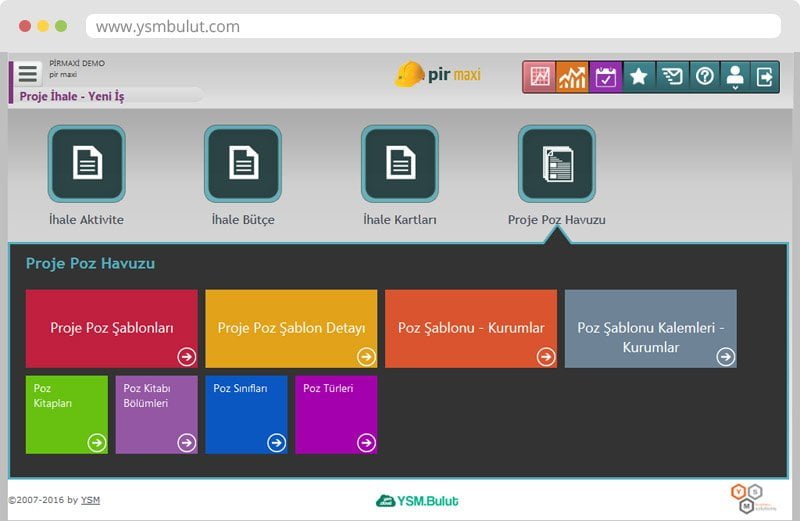Expand the user profile dropdown
The image size is (800, 521).
(x=735, y=77)
